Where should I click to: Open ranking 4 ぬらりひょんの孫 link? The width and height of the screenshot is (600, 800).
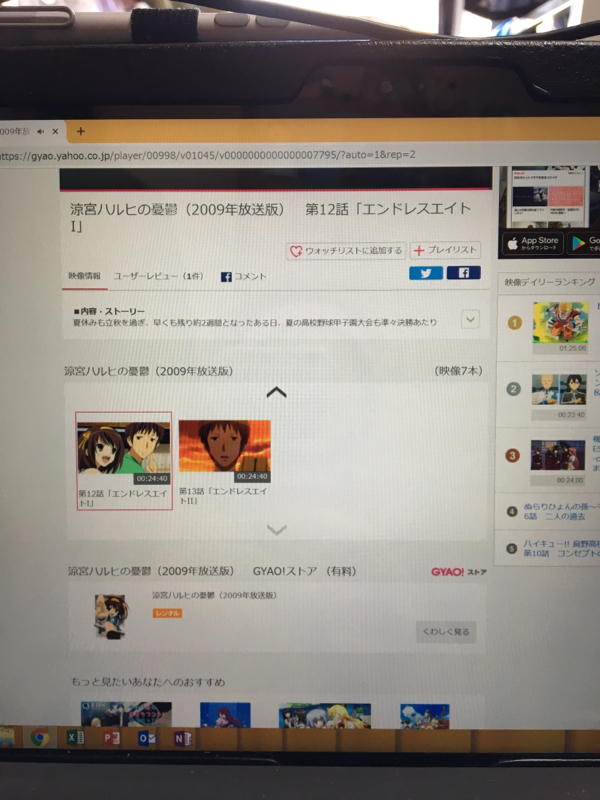(x=561, y=512)
